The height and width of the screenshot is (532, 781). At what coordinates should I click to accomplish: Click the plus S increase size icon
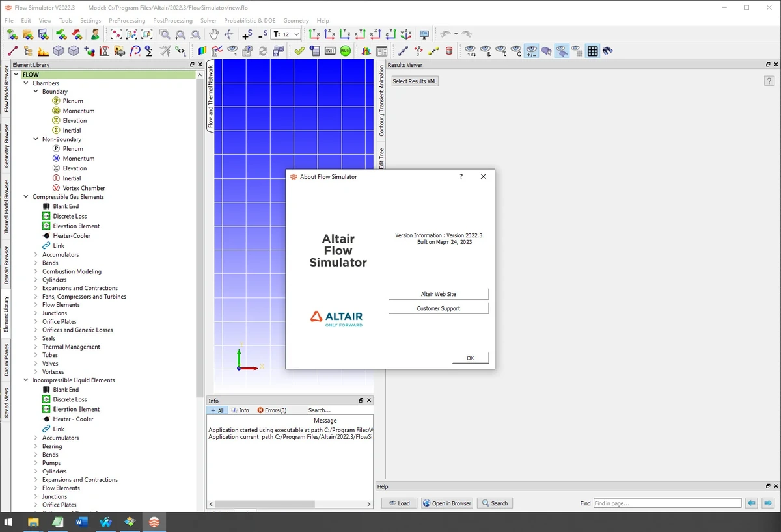(x=247, y=34)
